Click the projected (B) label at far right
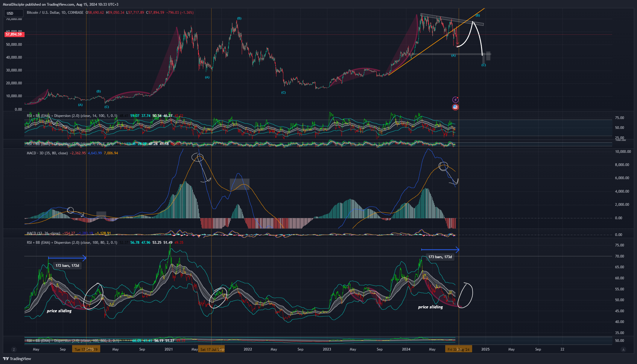Screen dimensions: 637x364 click(478, 15)
